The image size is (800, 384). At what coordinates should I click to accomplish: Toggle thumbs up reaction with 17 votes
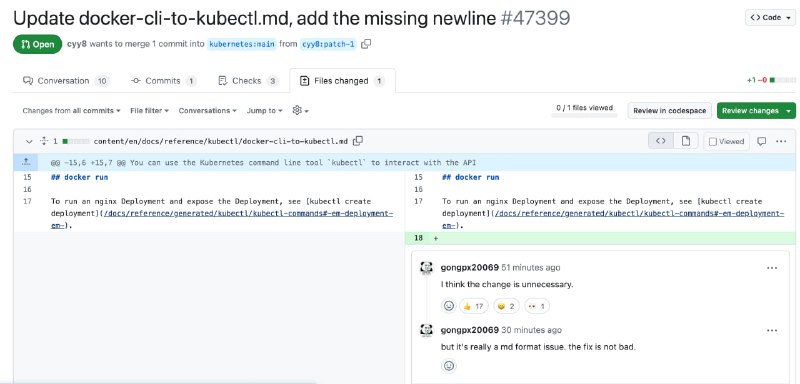tap(473, 306)
